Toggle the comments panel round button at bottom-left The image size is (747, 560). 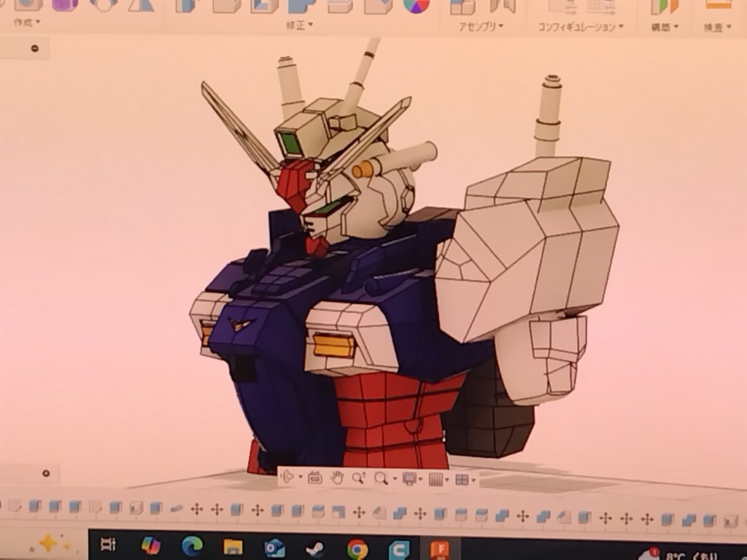46,473
